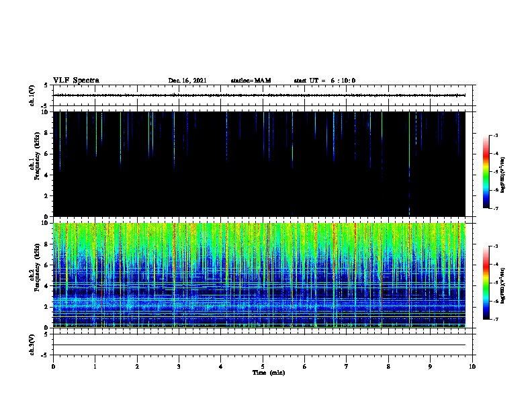Click the "ch.3(V)" waveform axis label

(x=32, y=345)
